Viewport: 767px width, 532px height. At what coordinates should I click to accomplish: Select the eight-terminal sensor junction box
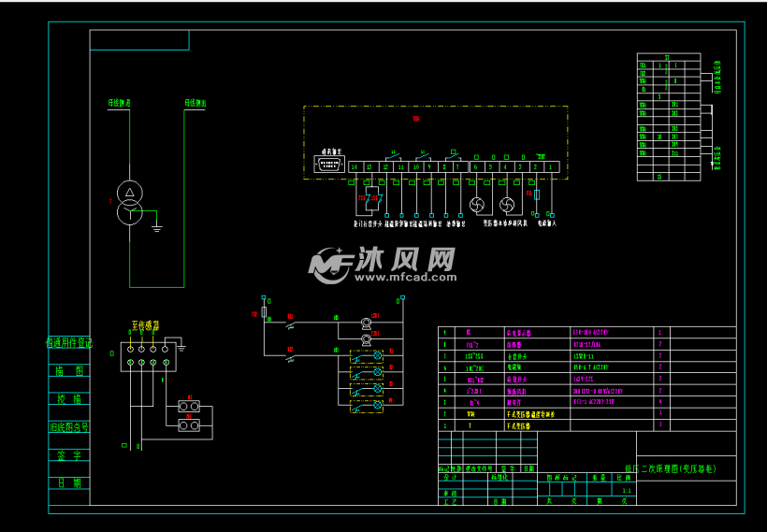(x=148, y=356)
